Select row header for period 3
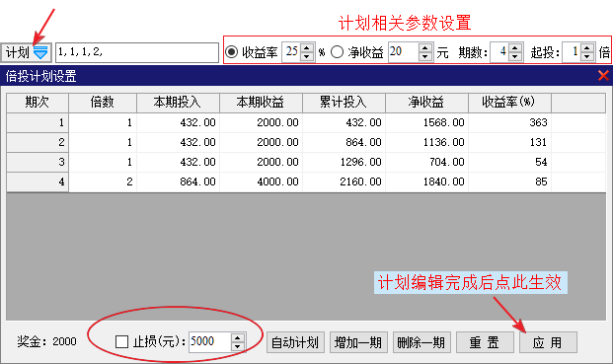This screenshot has width=613, height=364. click(x=38, y=162)
